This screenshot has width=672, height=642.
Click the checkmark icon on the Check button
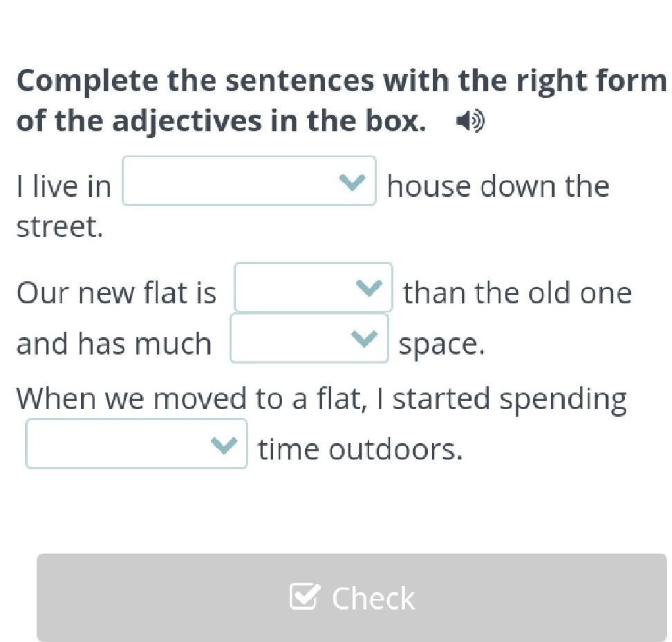pyautogui.click(x=305, y=596)
